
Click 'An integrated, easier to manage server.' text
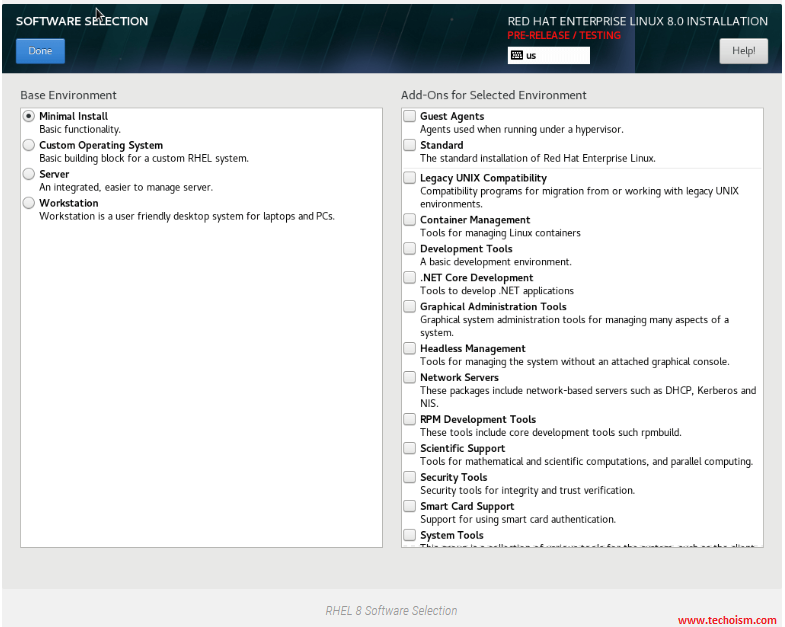pyautogui.click(x=126, y=188)
